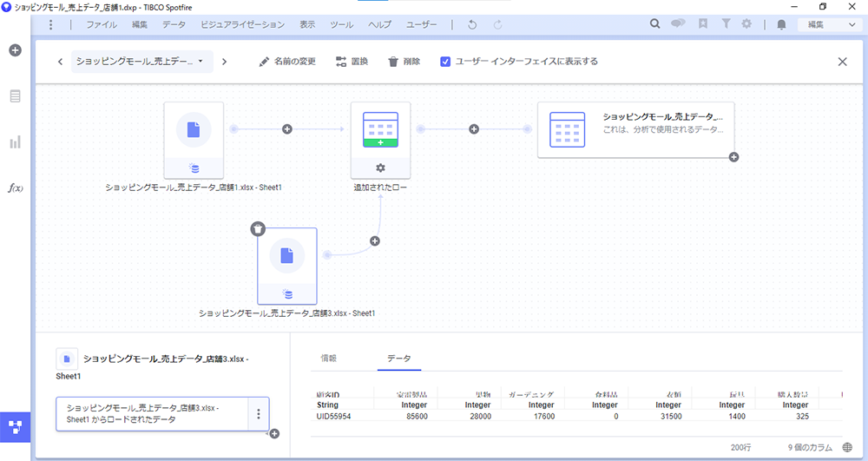Open the conversations speech bubble icon
This screenshot has height=461, width=868.
point(678,23)
